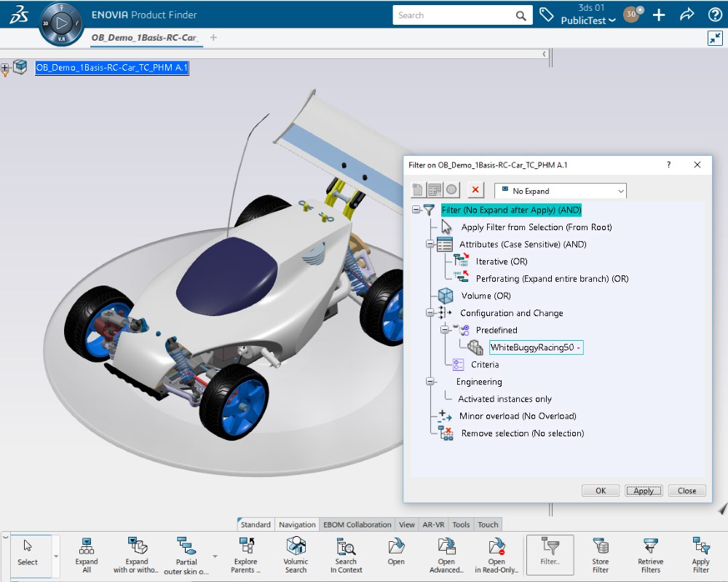Open the PublicTest credentials dropdown
728x582 pixels.
587,20
